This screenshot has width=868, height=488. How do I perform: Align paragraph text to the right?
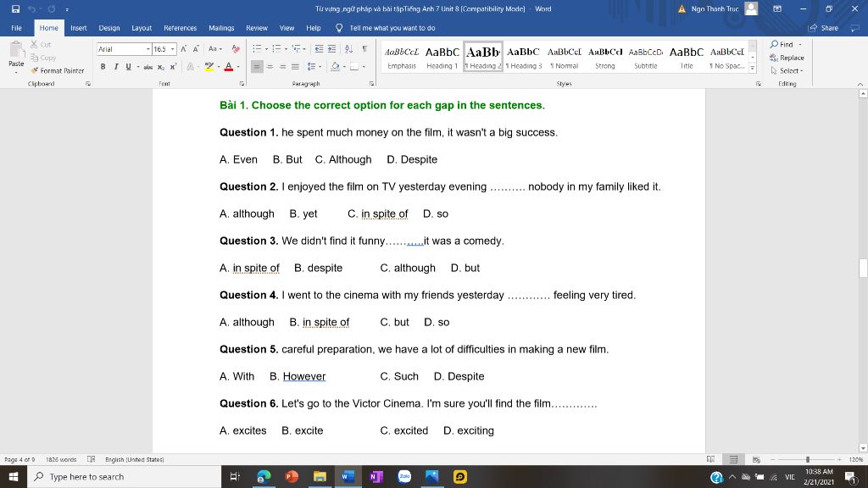282,67
